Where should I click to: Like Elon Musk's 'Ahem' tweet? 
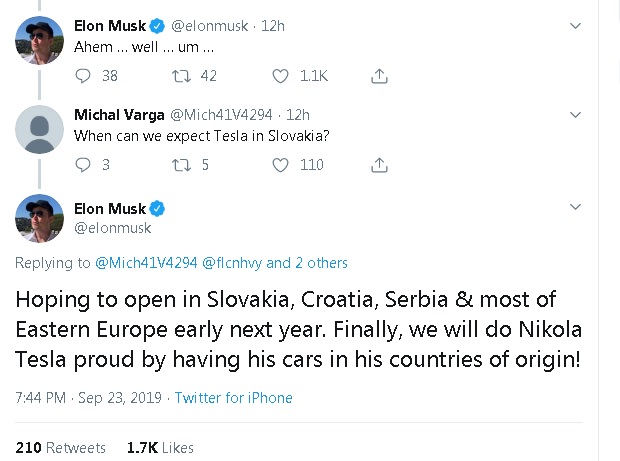click(281, 76)
